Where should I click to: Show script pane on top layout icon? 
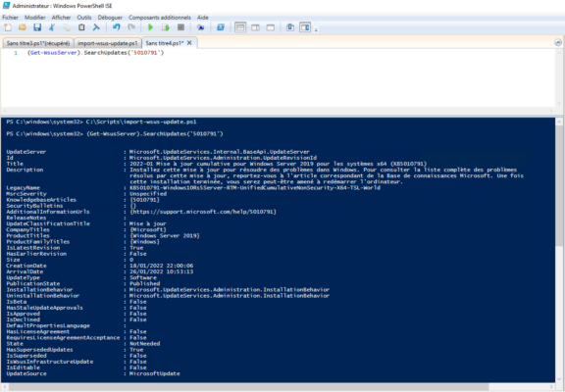(x=240, y=27)
